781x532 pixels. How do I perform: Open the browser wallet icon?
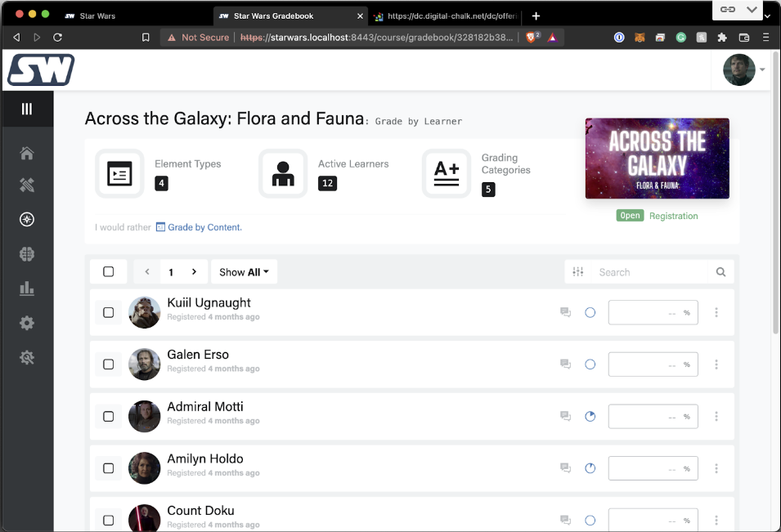pyautogui.click(x=743, y=38)
